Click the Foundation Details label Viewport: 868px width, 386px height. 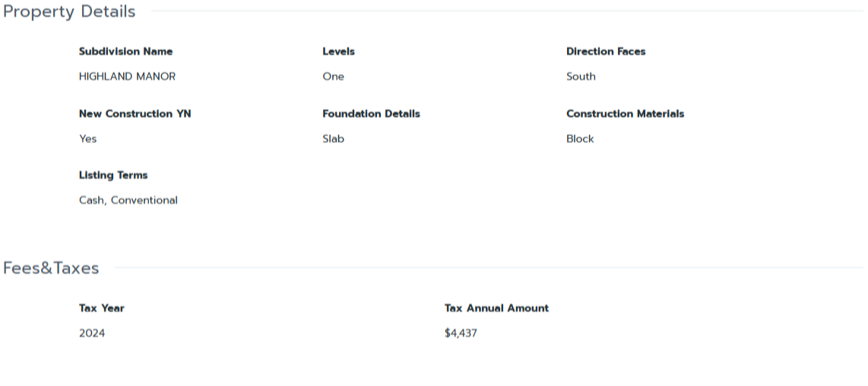point(371,114)
